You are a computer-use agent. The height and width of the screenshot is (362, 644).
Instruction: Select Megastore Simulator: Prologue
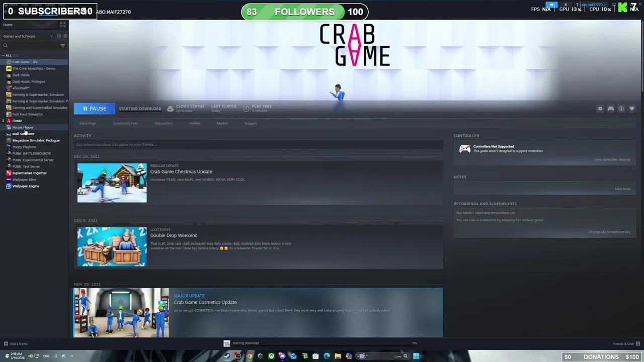click(34, 140)
